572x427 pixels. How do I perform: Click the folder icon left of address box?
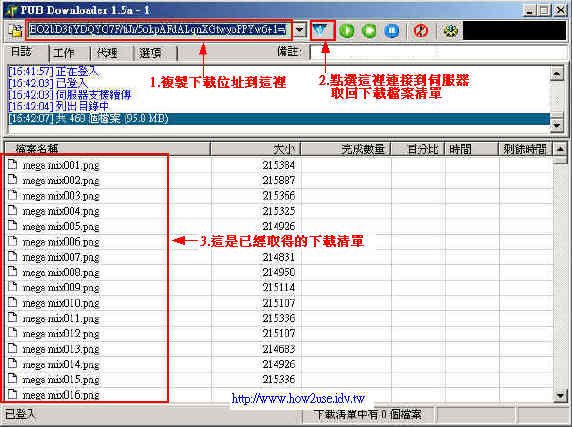pyautogui.click(x=16, y=31)
